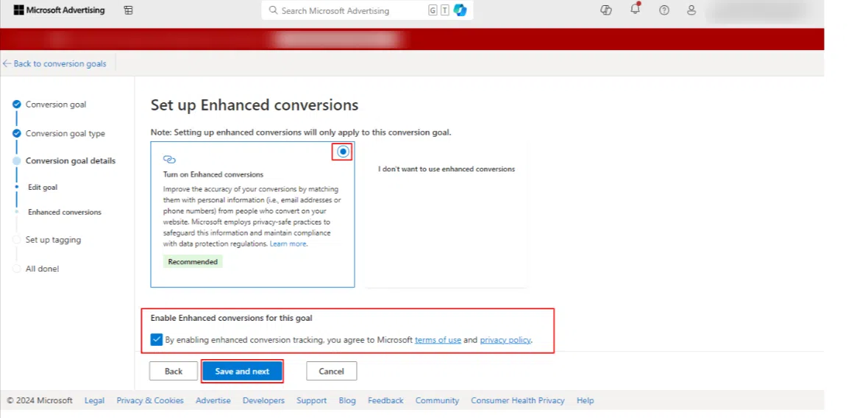Open the privacy policy link

point(505,340)
